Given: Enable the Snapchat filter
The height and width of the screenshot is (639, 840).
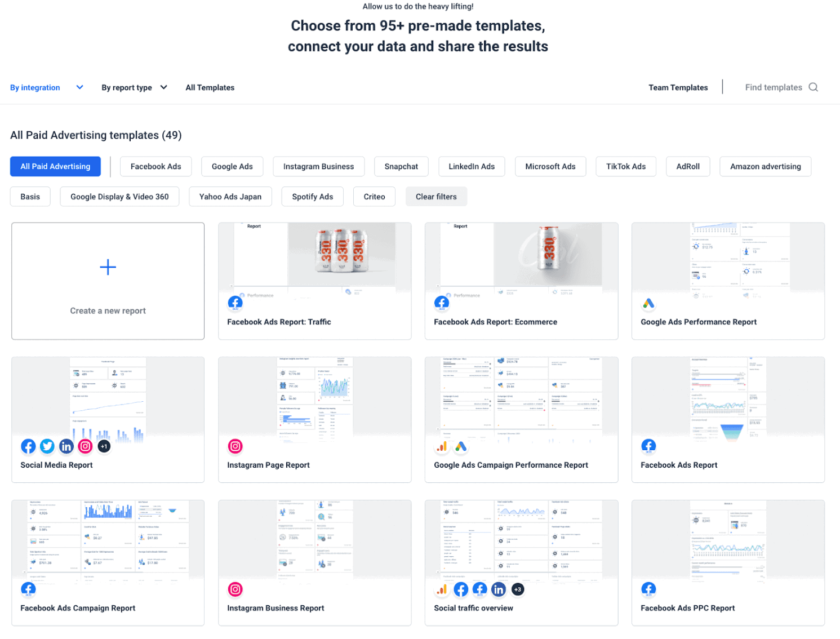Looking at the screenshot, I should click(401, 166).
